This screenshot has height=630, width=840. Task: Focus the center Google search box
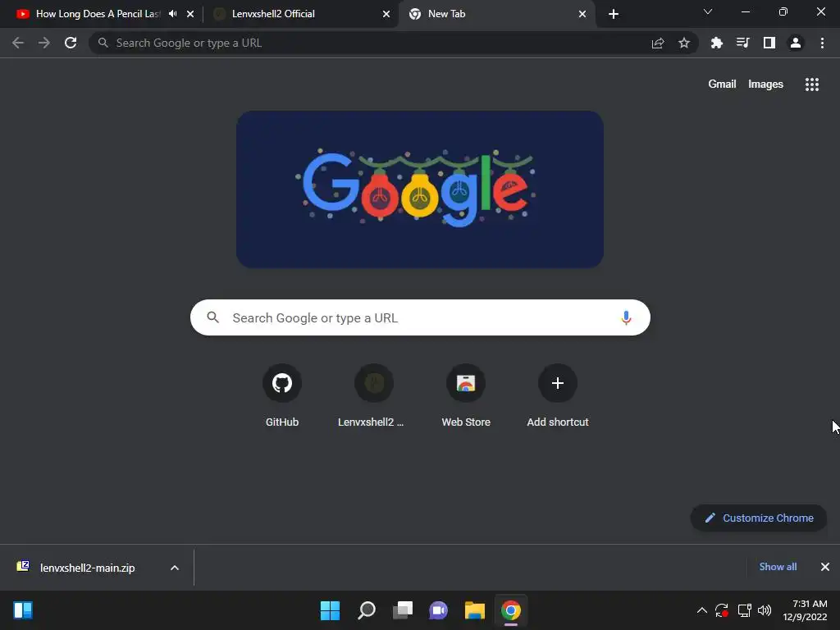click(420, 317)
